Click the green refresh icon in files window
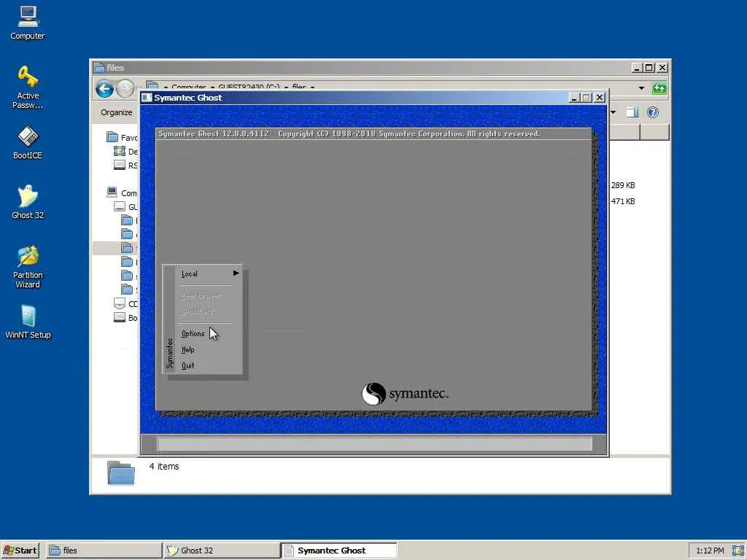The image size is (747, 560). (x=659, y=88)
